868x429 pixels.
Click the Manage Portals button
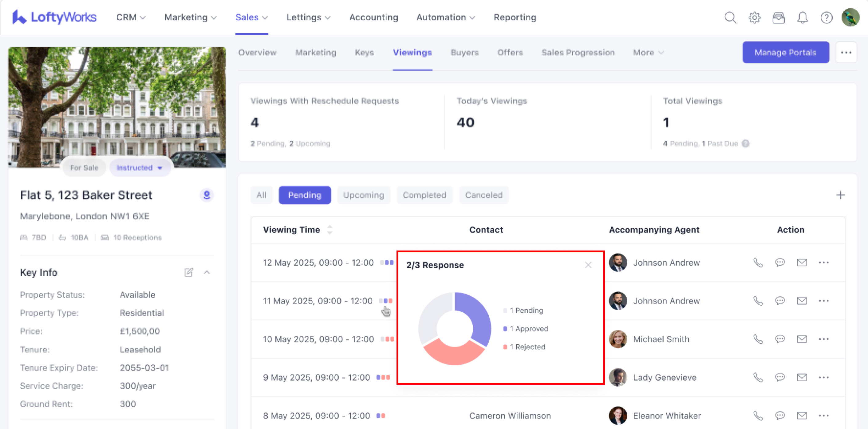coord(785,53)
